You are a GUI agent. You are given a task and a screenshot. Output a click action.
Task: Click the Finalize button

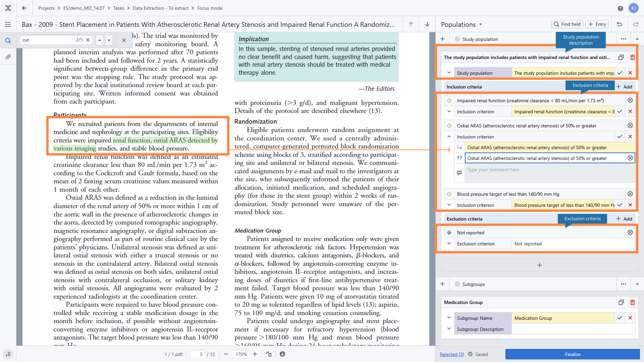(573, 354)
